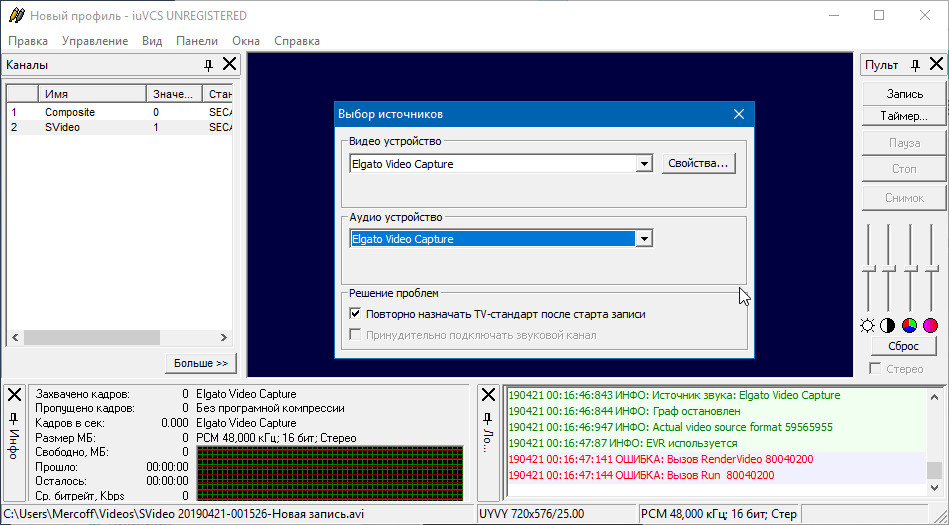Viewport: 949px width, 525px height.
Task: Click the contrast half-circle icon
Action: 888,326
